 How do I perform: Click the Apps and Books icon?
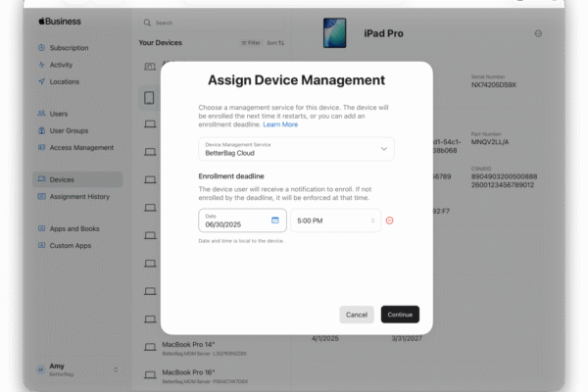41,228
